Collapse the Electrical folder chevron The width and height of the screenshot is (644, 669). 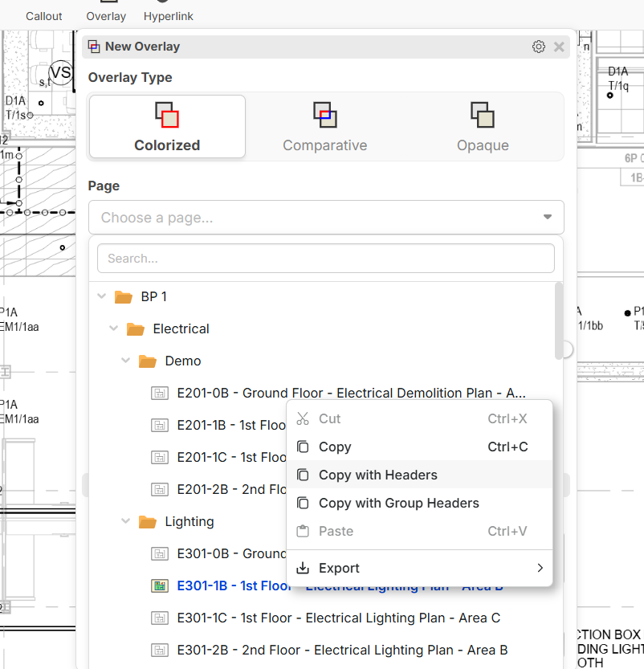pyautogui.click(x=113, y=328)
